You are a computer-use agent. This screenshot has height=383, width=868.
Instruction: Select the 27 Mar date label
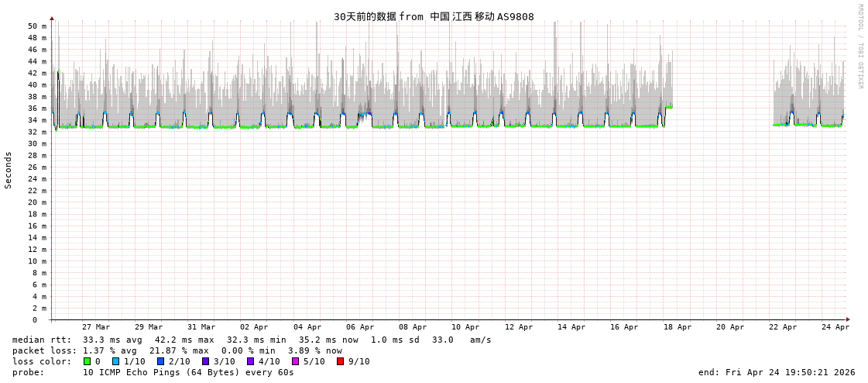click(96, 327)
